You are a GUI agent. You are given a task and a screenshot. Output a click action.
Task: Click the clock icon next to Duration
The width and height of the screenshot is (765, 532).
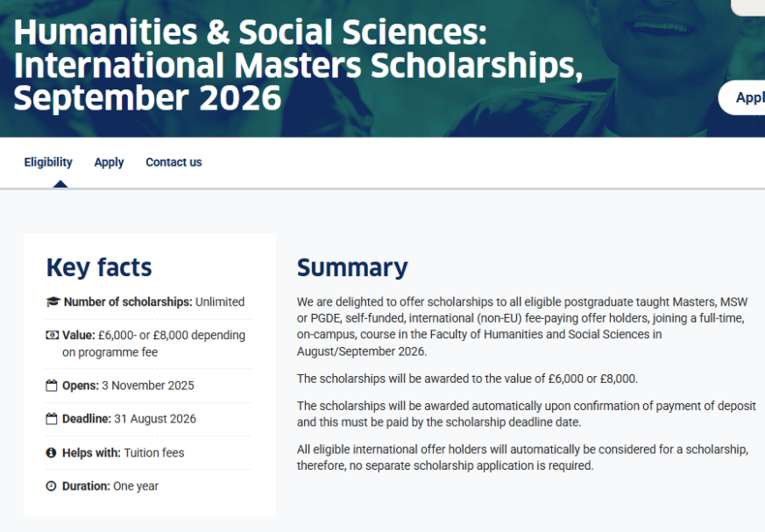52,486
